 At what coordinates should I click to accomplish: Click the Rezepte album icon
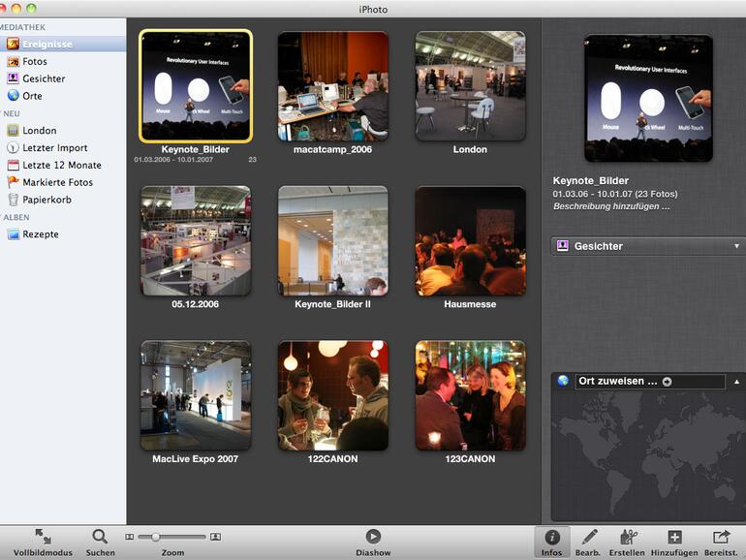13,234
